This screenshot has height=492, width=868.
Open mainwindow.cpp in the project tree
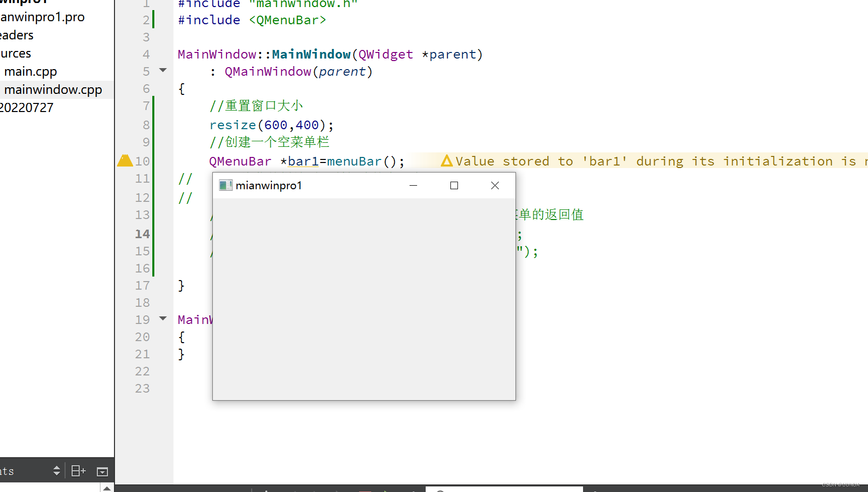53,90
